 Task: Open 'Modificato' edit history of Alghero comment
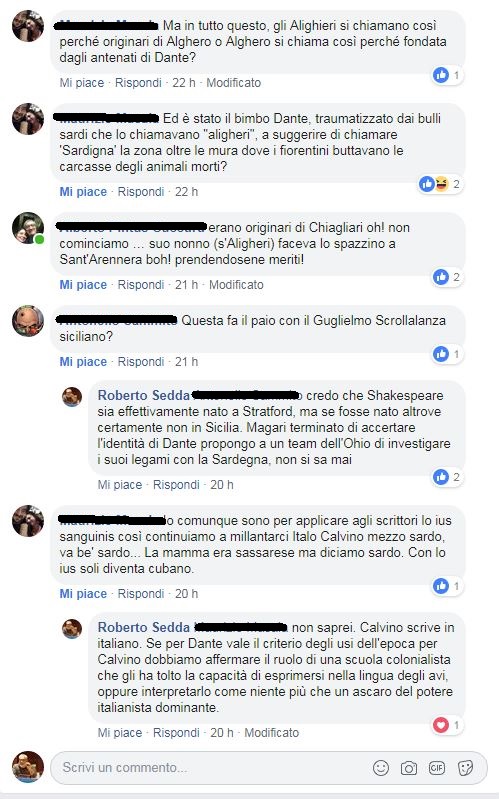click(233, 83)
